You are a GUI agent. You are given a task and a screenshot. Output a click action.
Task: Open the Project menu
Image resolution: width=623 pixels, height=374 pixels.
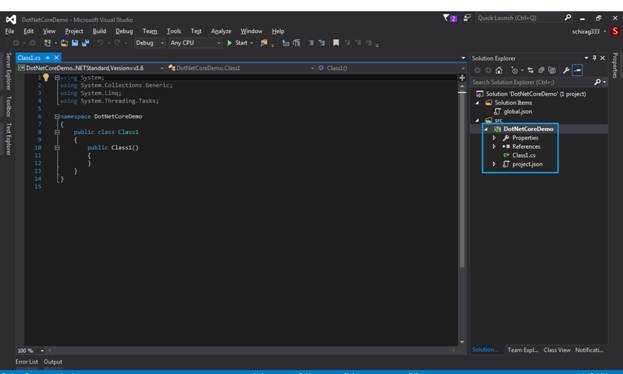click(x=74, y=31)
